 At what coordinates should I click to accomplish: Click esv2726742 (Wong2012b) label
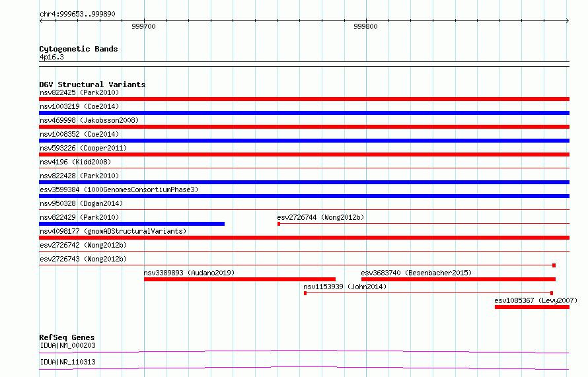[x=83, y=245]
